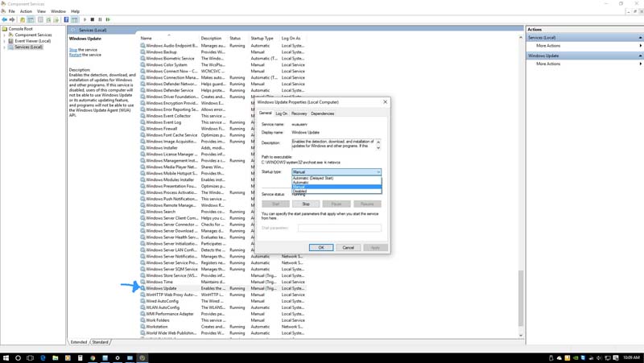The height and width of the screenshot is (363, 644).
Task: Switch to the Dependencies tab
Action: (323, 113)
